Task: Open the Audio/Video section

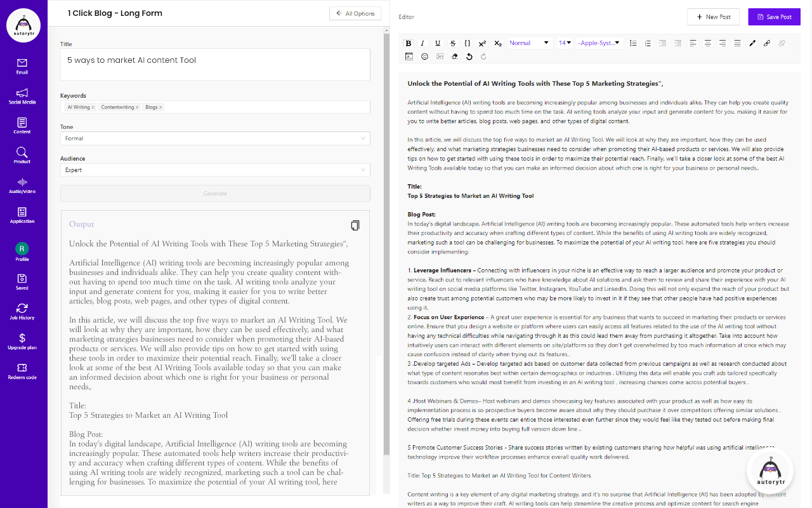Action: [22, 185]
